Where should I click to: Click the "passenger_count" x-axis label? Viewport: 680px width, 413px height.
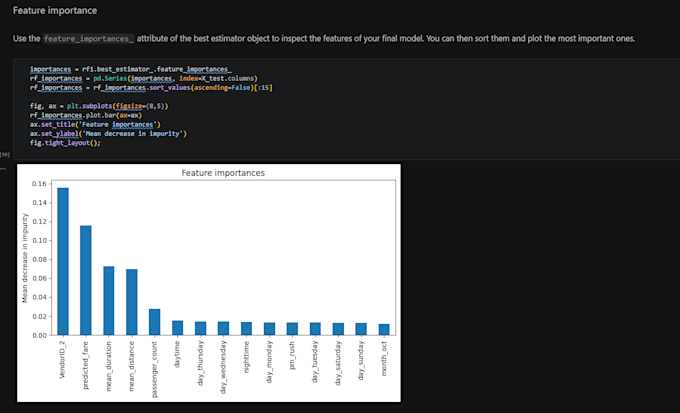click(x=154, y=369)
